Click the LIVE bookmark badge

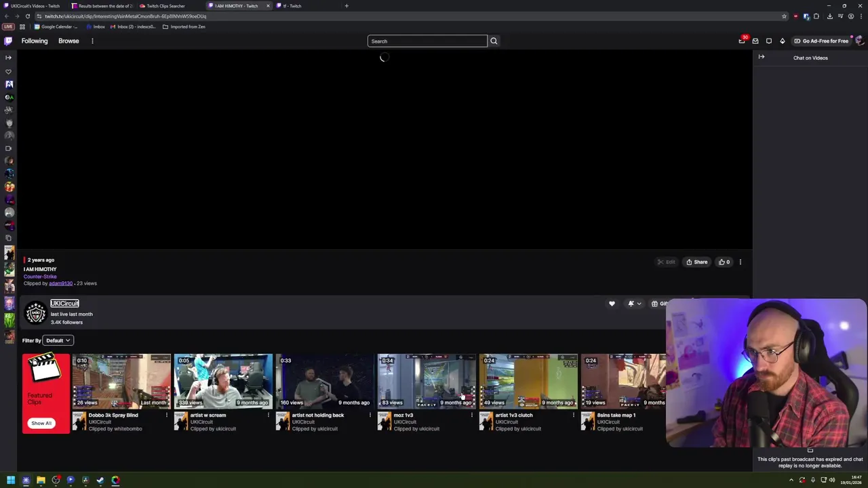click(8, 27)
